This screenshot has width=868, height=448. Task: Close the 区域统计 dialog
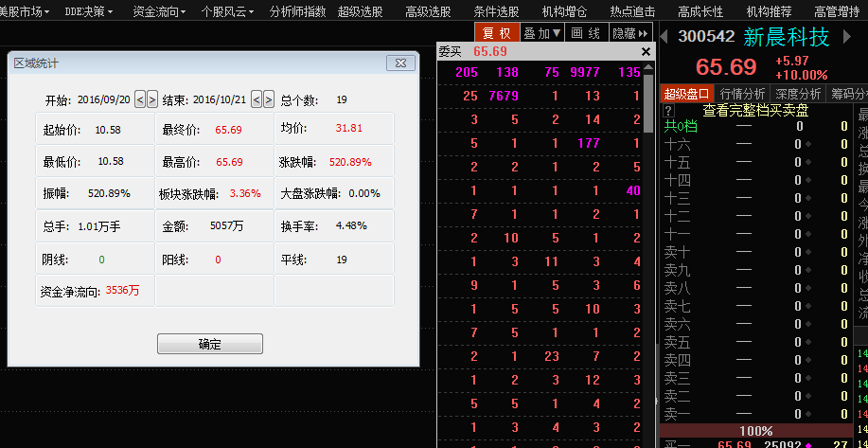pos(401,63)
